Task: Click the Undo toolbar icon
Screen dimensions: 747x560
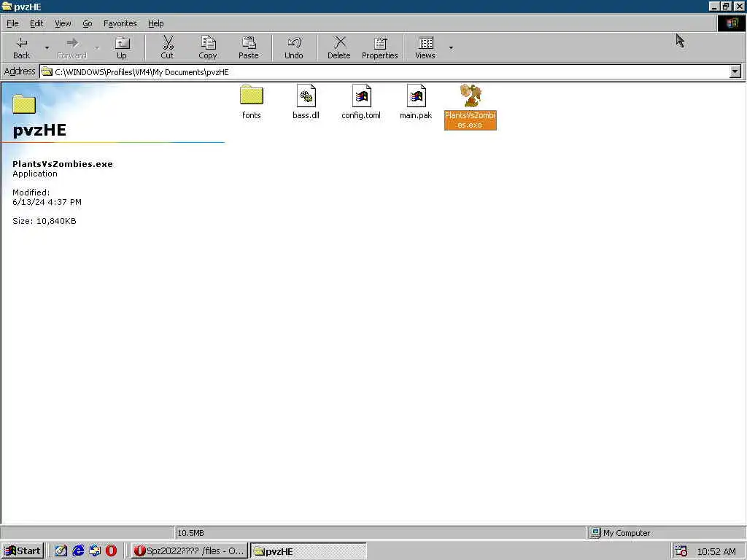Action: tap(294, 47)
